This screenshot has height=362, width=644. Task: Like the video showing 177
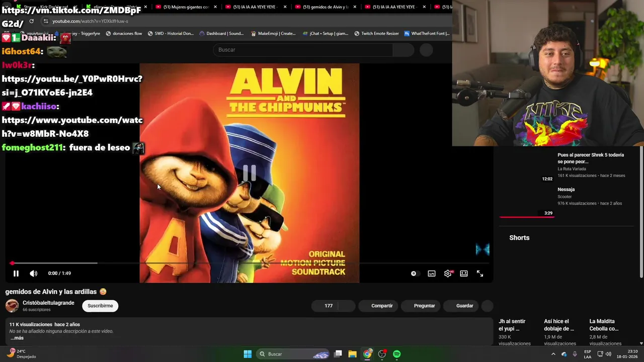pos(325,306)
